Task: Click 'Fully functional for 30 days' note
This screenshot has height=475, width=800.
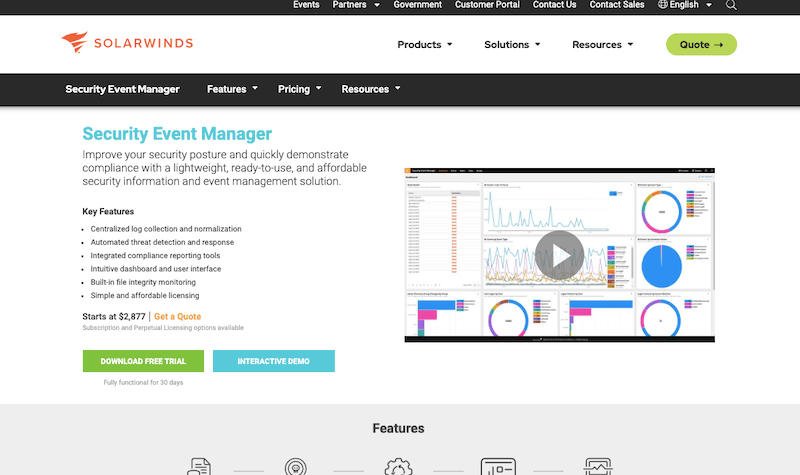Action: point(143,382)
